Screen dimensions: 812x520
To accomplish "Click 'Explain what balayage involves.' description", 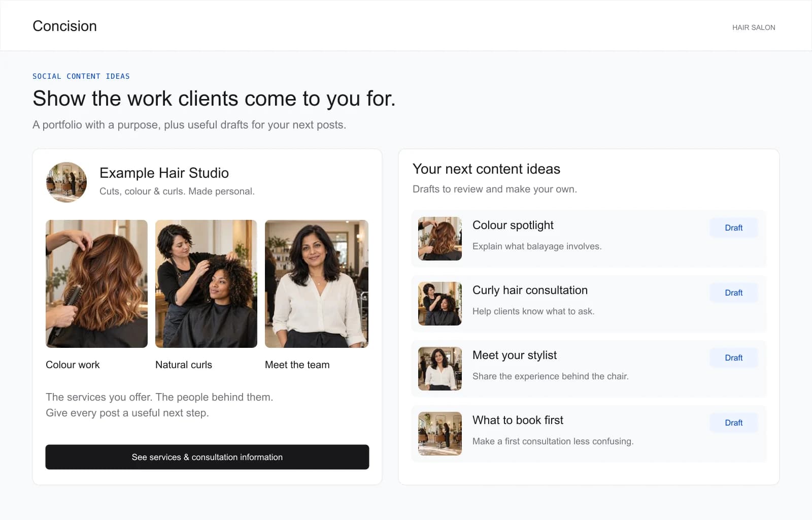I will [537, 246].
